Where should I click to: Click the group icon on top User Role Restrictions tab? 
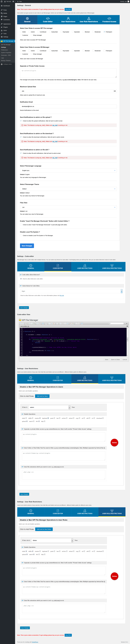pos(89,18)
